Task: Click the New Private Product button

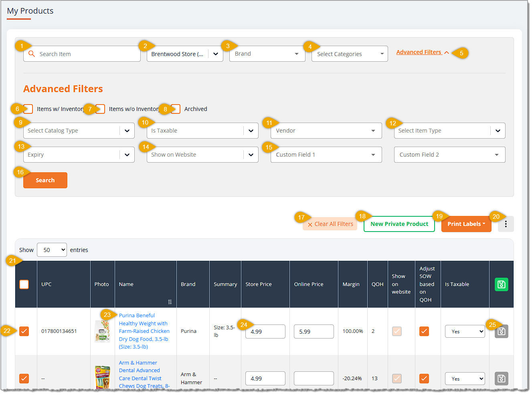Action: tap(399, 224)
